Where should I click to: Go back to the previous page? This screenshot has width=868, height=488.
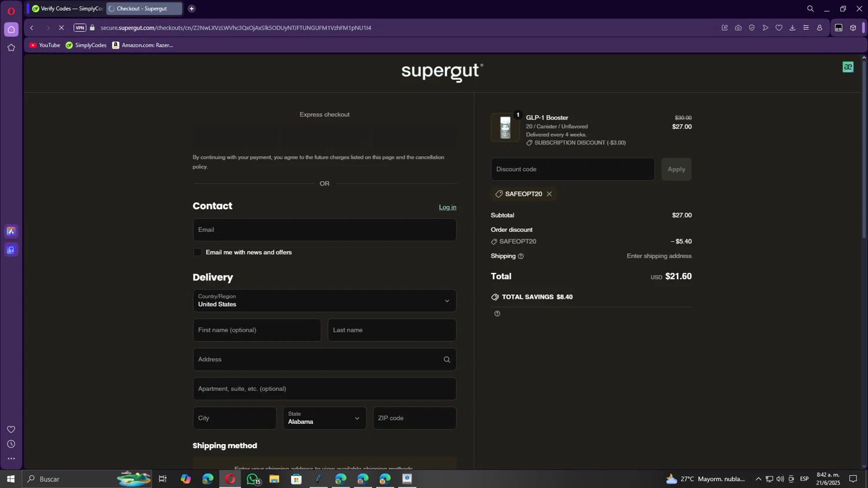[x=32, y=28]
